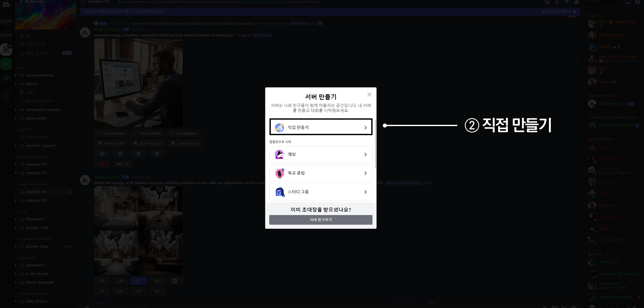Click the 검색하기 search field
This screenshot has width=644, height=308.
pos(601,2)
